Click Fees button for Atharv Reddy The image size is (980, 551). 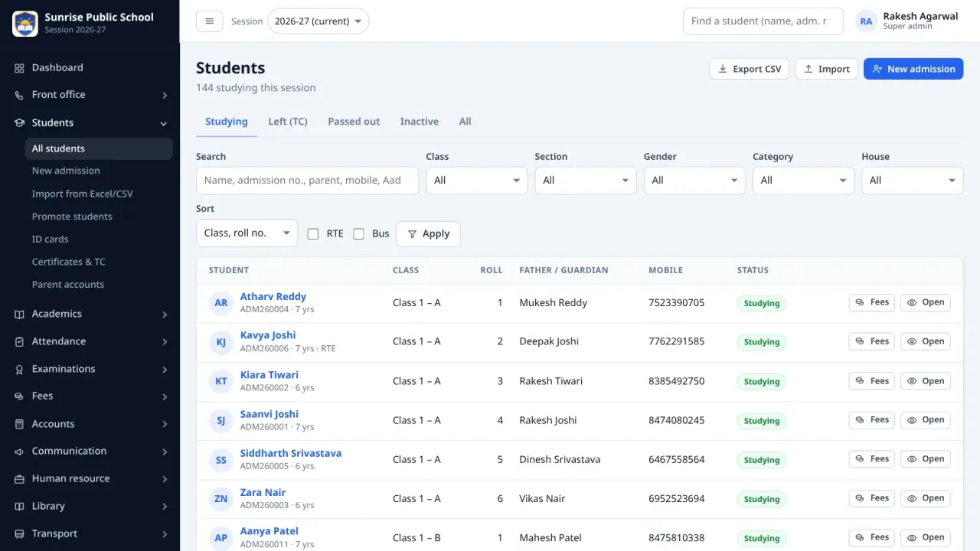(x=871, y=302)
